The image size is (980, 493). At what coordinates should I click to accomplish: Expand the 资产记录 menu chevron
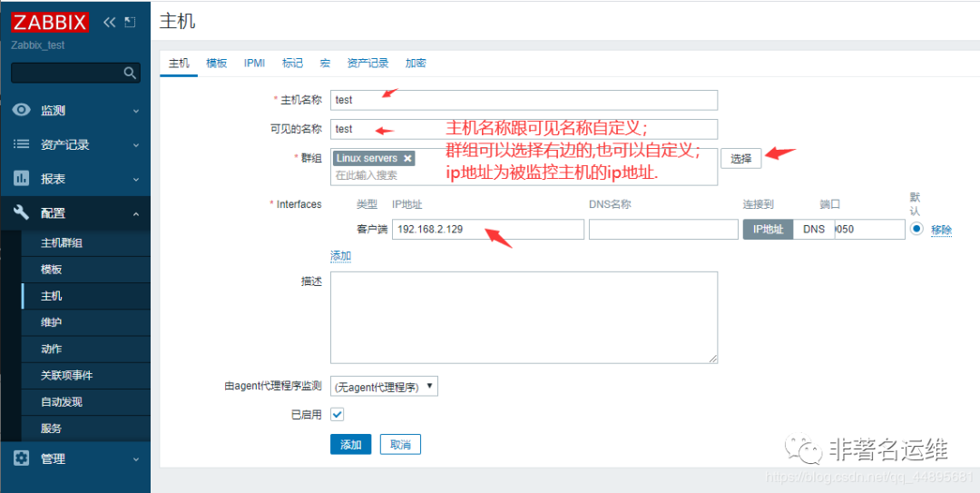pos(135,144)
